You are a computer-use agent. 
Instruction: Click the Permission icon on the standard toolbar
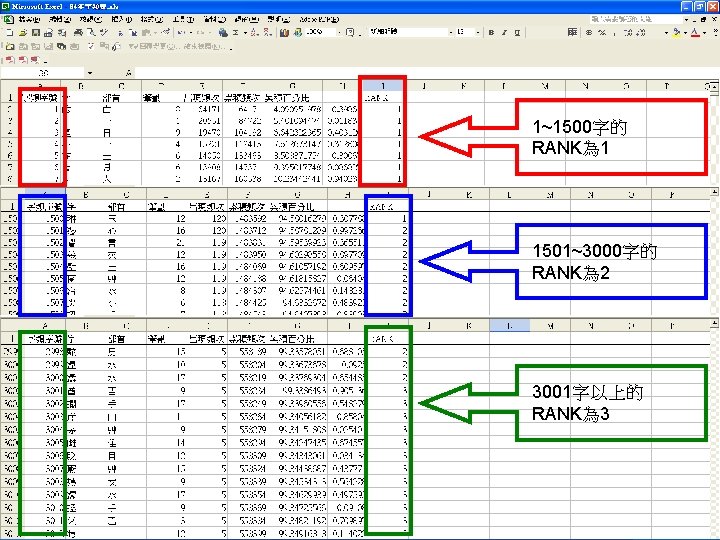[x=48, y=33]
